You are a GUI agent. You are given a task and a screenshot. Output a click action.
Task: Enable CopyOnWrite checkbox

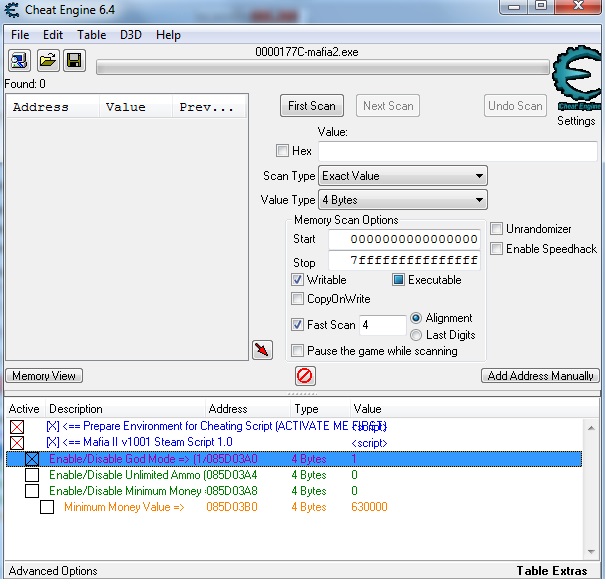pyautogui.click(x=297, y=299)
